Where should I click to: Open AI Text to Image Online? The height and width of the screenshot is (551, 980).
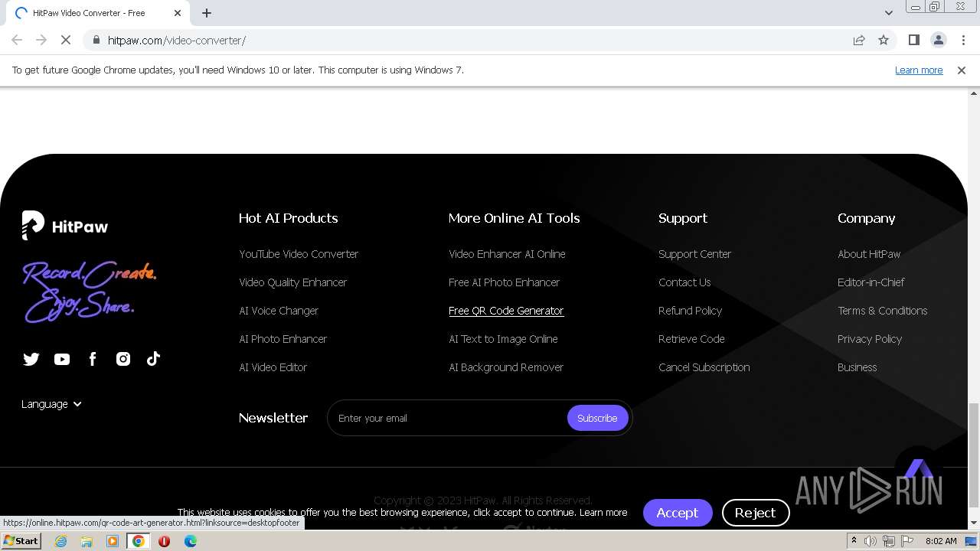[503, 339]
